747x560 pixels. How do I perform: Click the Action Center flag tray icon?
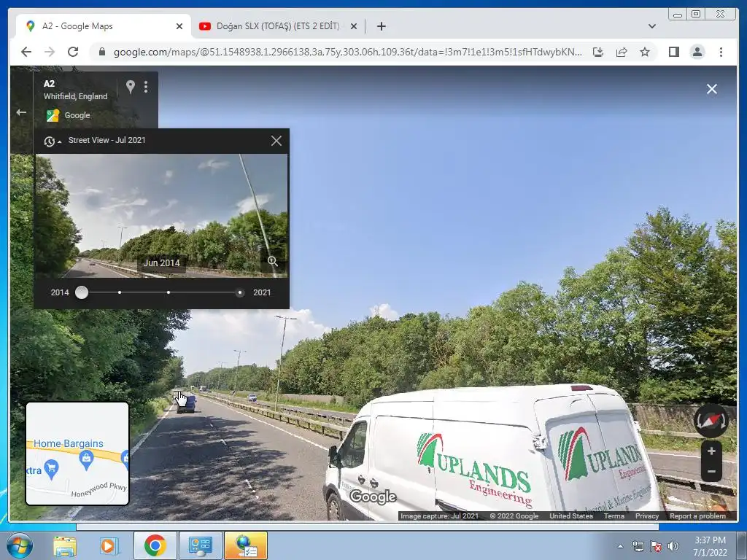[656, 547]
